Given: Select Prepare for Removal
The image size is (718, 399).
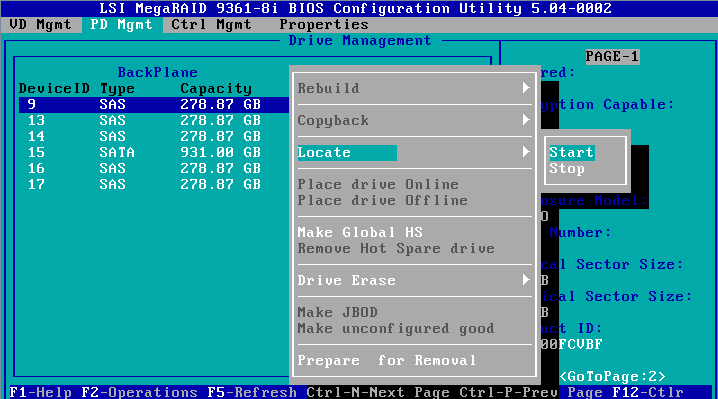Looking at the screenshot, I should (387, 361).
